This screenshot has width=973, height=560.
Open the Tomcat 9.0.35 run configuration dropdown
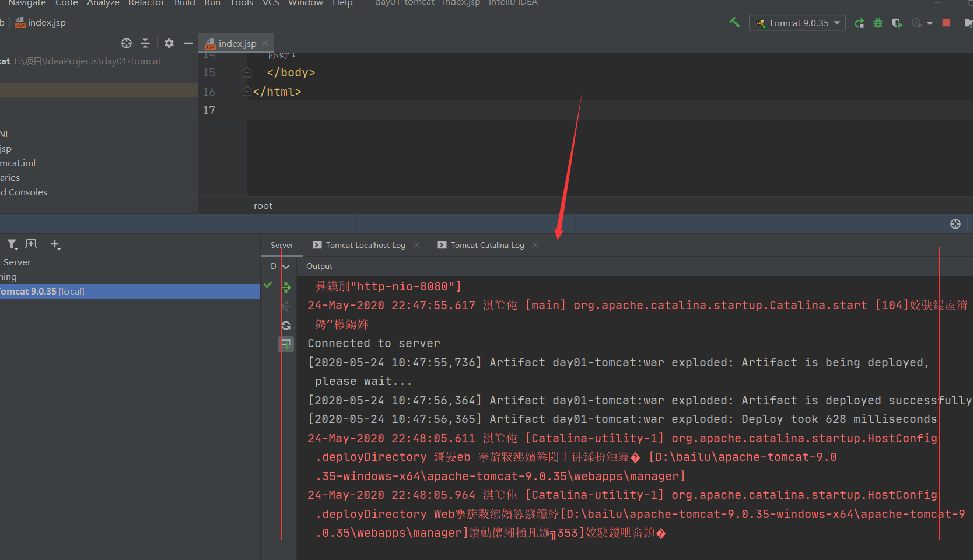(797, 23)
